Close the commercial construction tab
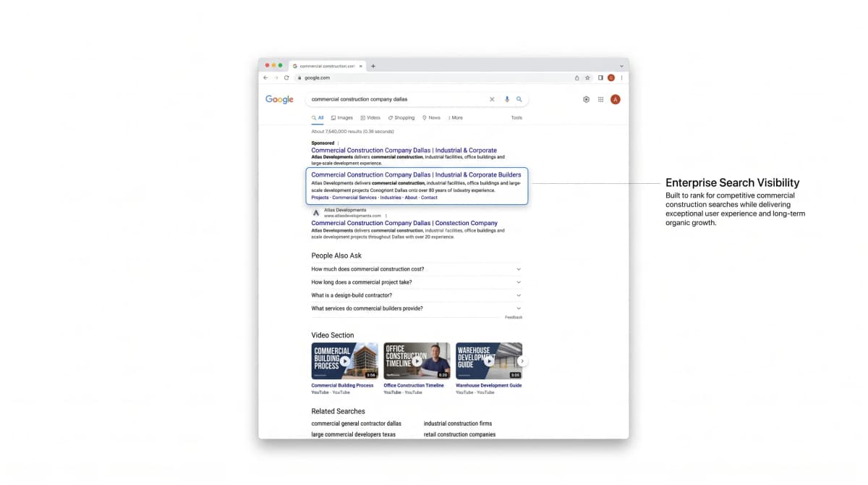Image resolution: width=868 pixels, height=485 pixels. click(362, 66)
